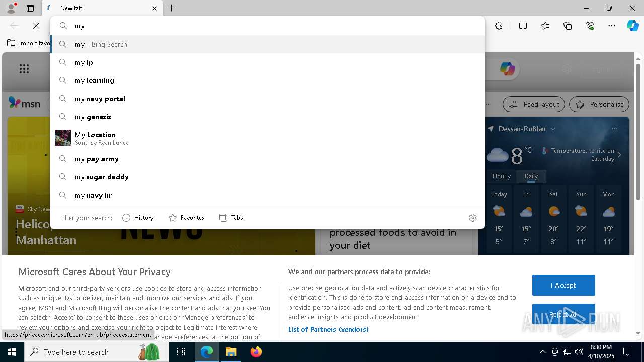Open a new tab with plus button
The image size is (644, 362).
171,8
